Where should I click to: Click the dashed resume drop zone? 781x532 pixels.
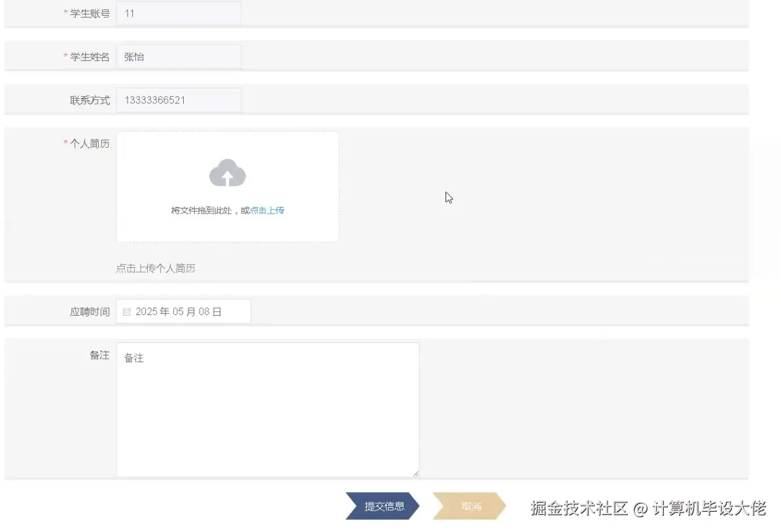point(228,186)
